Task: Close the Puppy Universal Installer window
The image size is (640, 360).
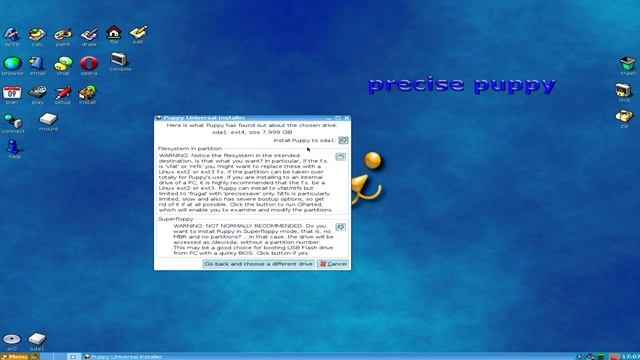Action: tap(347, 118)
